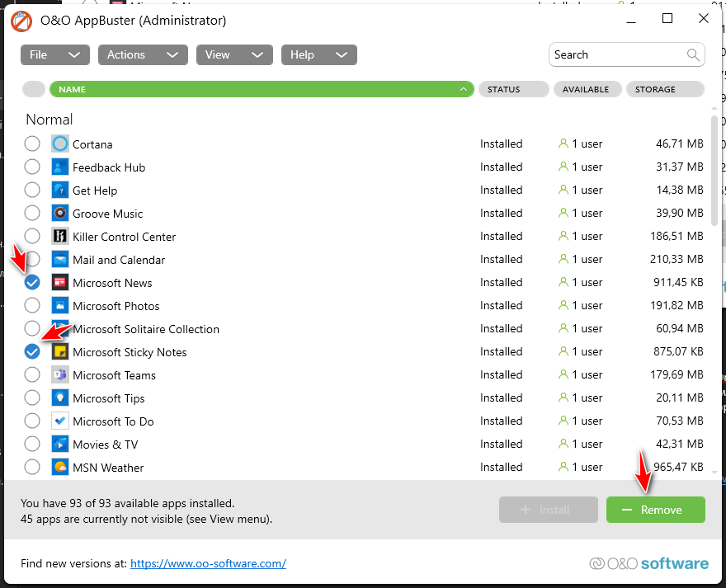This screenshot has width=726, height=588.
Task: Expand the Actions dropdown menu
Action: (x=143, y=55)
